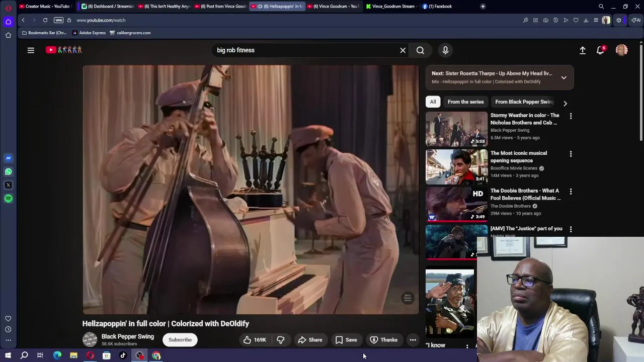Open the YouTube guide hamburger menu
The height and width of the screenshot is (362, 644).
point(31,50)
